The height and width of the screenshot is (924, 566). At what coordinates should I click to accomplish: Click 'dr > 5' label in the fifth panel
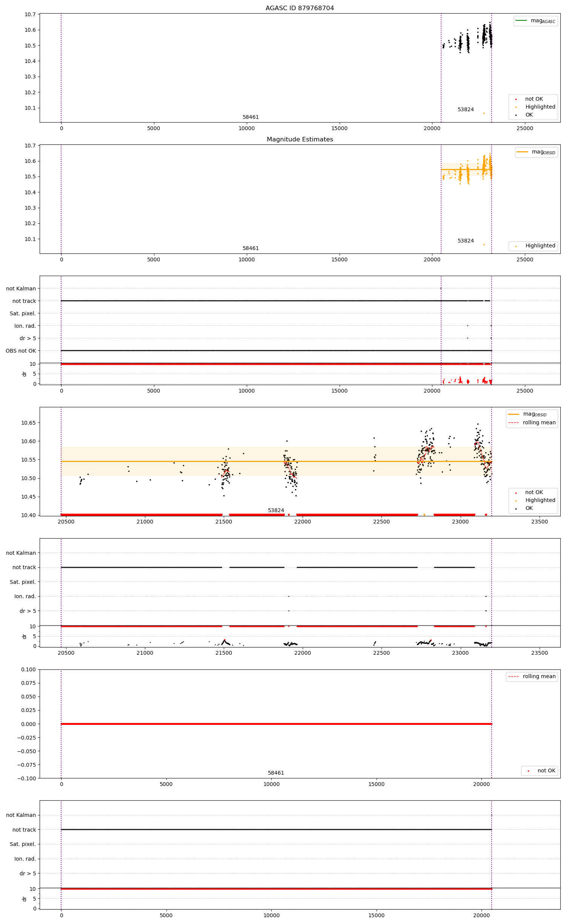(x=28, y=611)
